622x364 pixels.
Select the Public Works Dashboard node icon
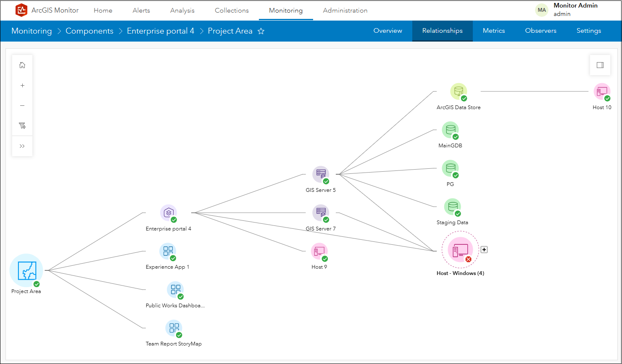[x=175, y=290]
